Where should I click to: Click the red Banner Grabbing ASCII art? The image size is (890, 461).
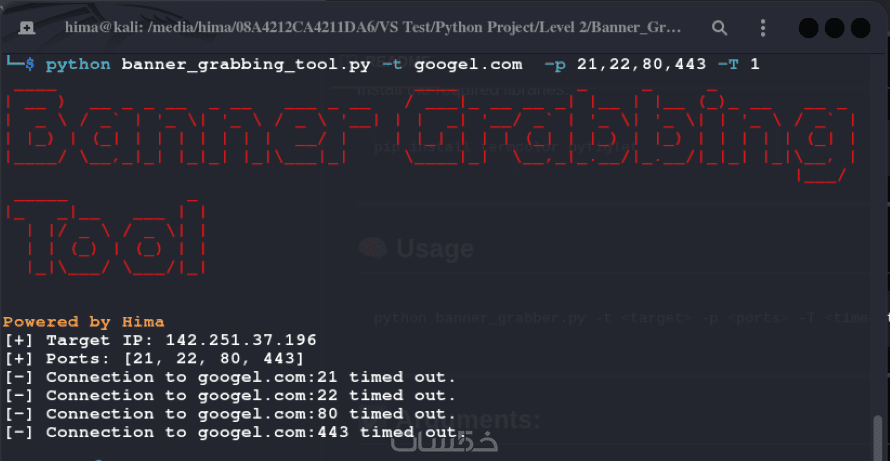click(x=430, y=135)
